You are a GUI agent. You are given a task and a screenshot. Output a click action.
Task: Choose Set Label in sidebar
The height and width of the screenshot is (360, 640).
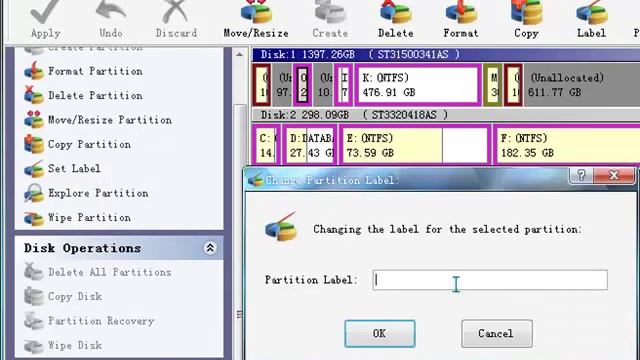[62, 169]
